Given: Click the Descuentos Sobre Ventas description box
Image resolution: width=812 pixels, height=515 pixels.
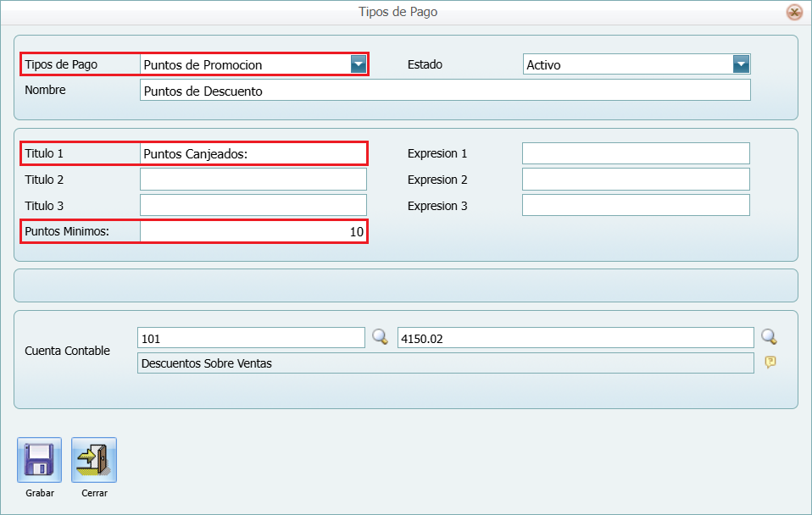Looking at the screenshot, I should point(445,363).
